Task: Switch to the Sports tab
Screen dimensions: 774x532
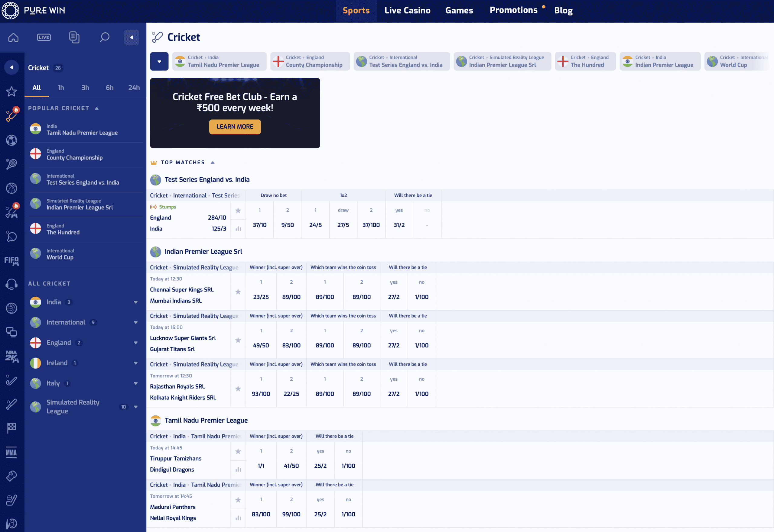Action: tap(356, 11)
